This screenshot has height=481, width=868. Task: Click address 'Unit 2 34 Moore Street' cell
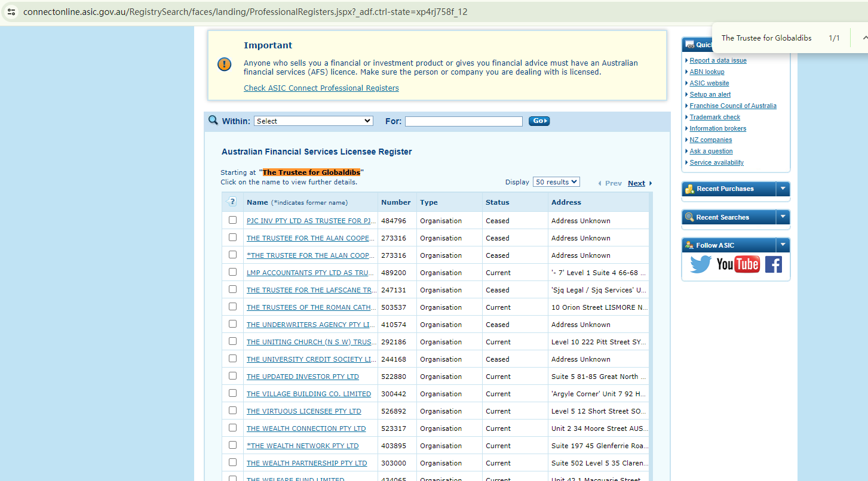click(x=599, y=428)
